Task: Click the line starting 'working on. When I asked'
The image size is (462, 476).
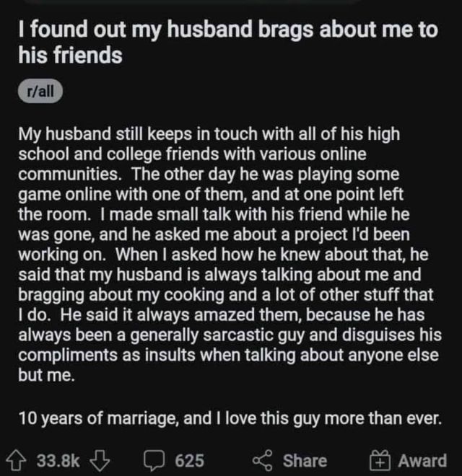Action: pyautogui.click(x=223, y=255)
